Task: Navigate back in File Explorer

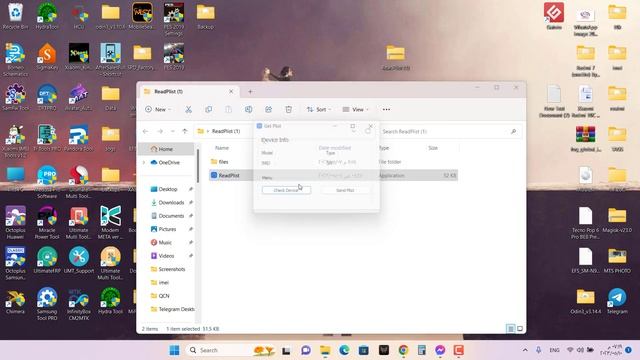Action: [x=146, y=131]
